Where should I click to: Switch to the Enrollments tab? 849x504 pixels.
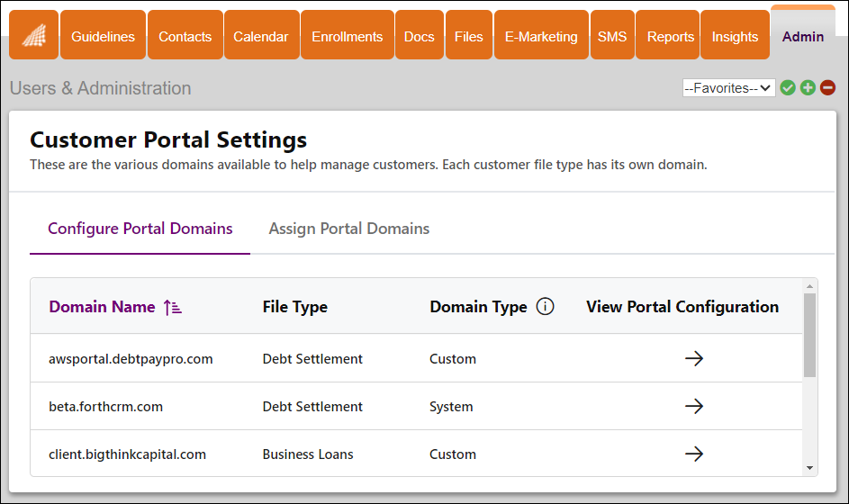coord(347,34)
